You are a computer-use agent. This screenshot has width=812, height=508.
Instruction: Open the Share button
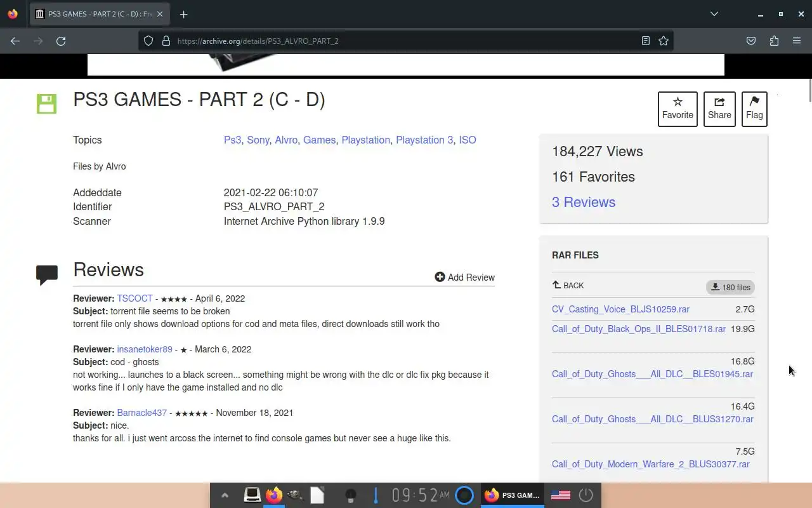coord(719,109)
